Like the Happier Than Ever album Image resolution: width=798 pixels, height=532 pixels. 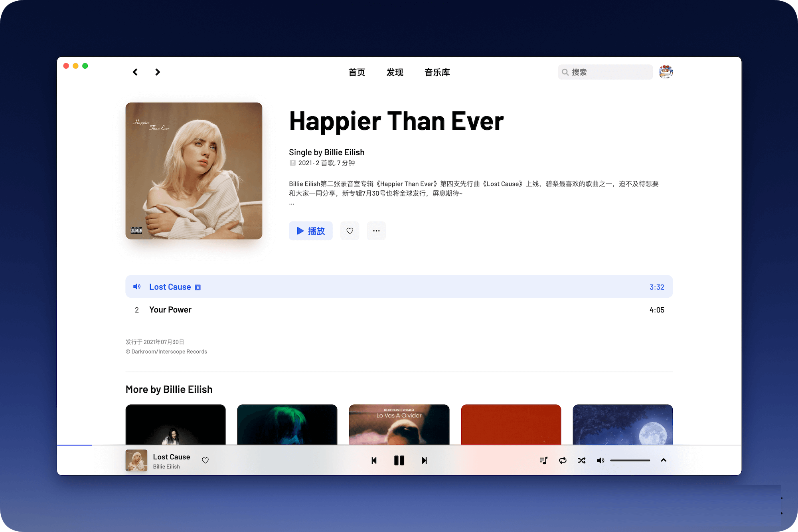click(350, 231)
